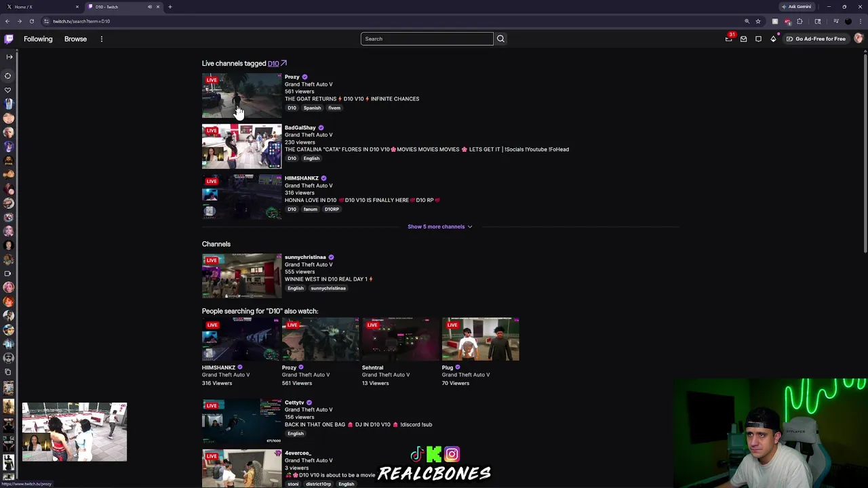Image resolution: width=868 pixels, height=488 pixels.
Task: Click the sunnychristinaa channel name
Action: (305, 257)
